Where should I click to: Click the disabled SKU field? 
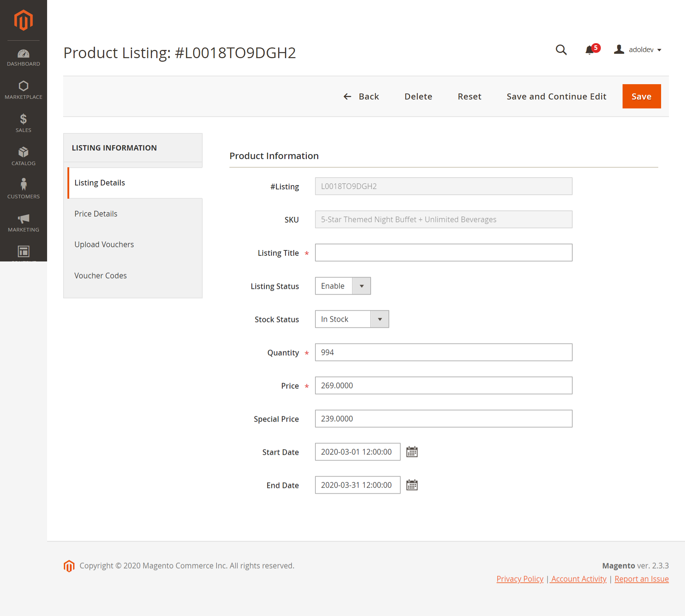click(x=443, y=220)
